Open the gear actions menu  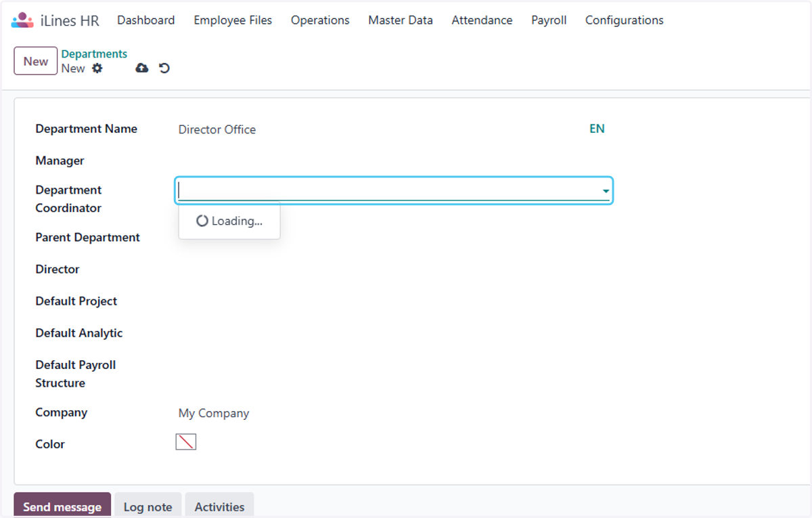click(97, 68)
